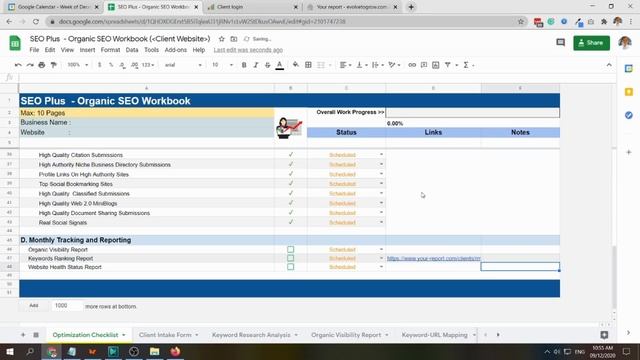Click the Insert chart icon
Screen dimensions: 640x360
(436, 65)
